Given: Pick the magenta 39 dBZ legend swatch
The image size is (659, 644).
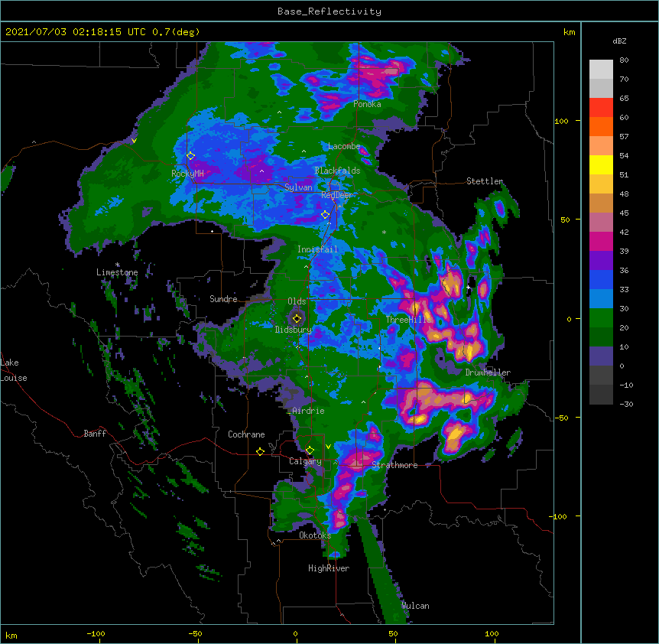Looking at the screenshot, I should [x=601, y=241].
